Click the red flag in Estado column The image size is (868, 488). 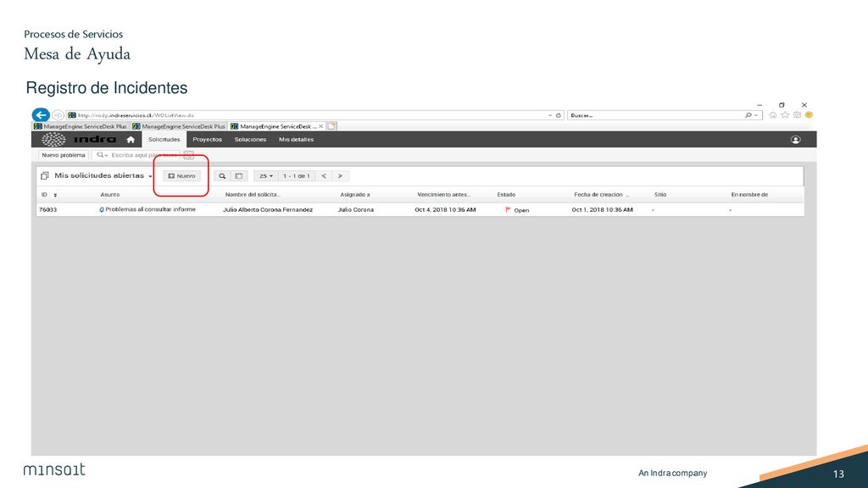(x=509, y=210)
